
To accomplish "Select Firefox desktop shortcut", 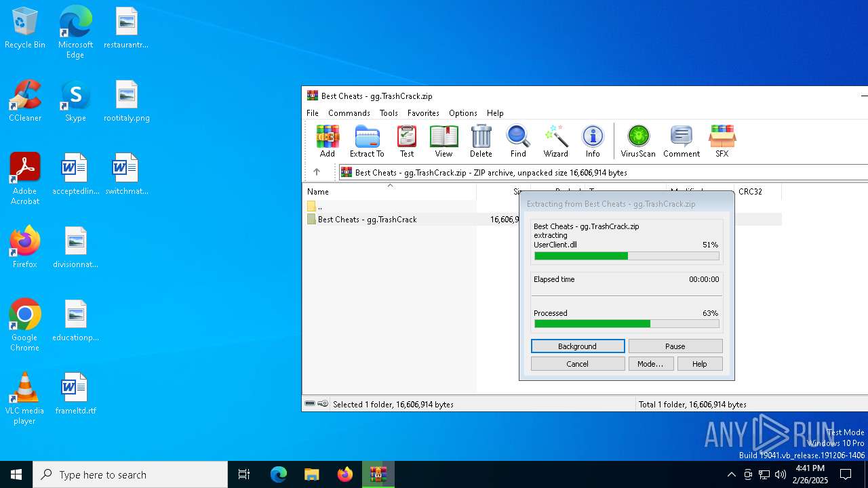I will [x=25, y=247].
